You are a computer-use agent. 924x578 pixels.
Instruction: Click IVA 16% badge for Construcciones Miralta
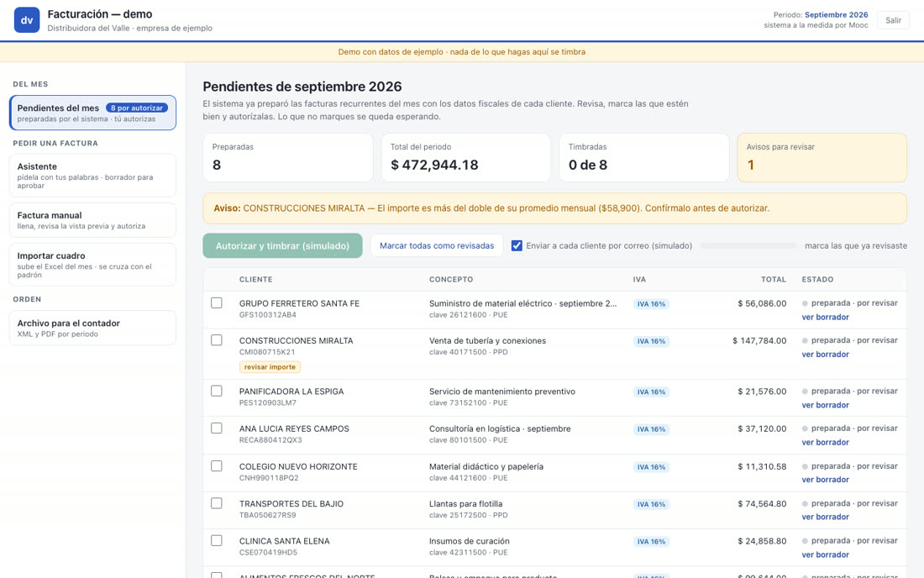[x=650, y=341]
